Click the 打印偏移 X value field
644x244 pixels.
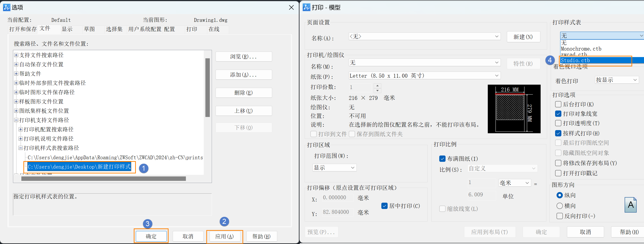point(338,198)
